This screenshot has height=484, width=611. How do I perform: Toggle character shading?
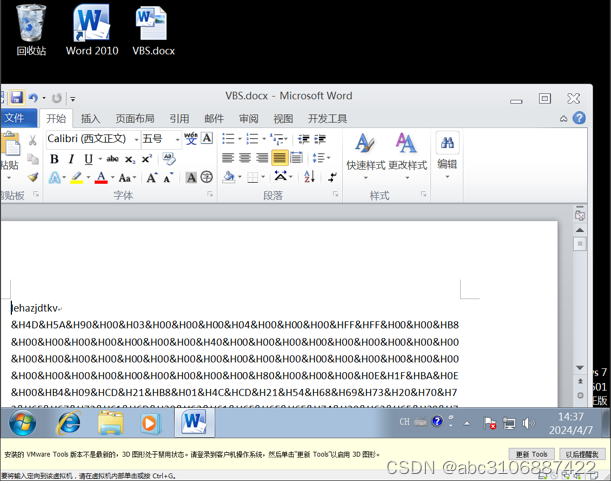tap(191, 178)
